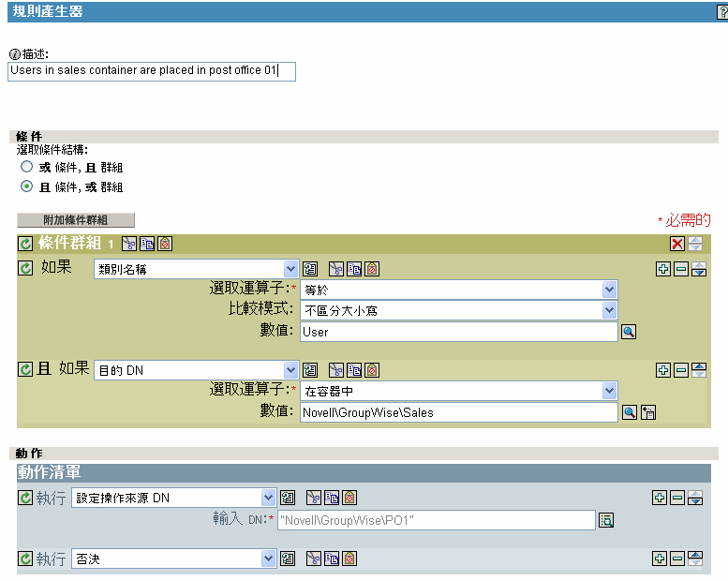Toggle enable icon for 且 如果 condition
This screenshot has width=728, height=581.
point(25,369)
